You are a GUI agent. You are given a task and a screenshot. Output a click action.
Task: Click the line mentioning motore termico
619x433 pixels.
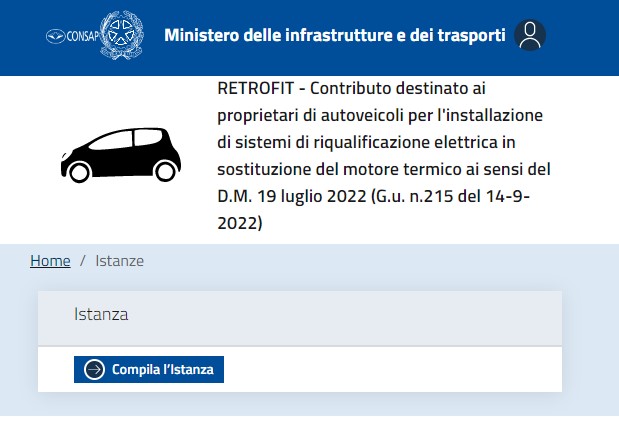pyautogui.click(x=383, y=169)
